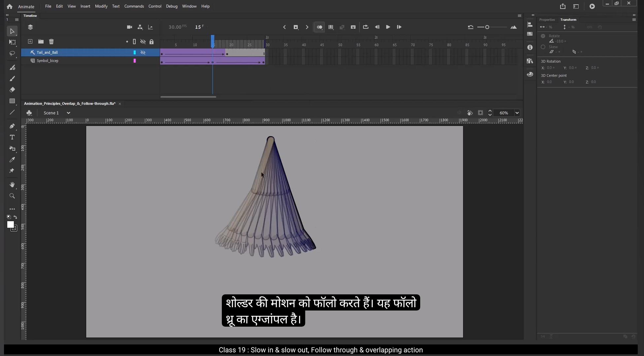Open the File menu

coord(48,6)
